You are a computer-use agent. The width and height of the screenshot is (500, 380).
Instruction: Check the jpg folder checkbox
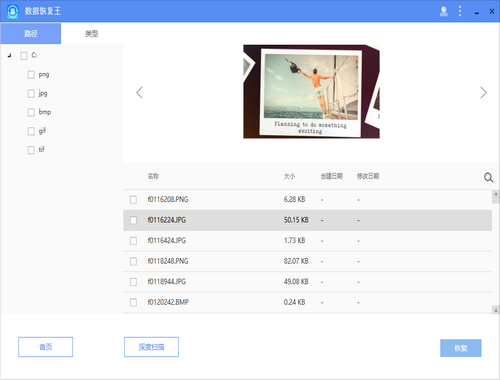[x=31, y=93]
